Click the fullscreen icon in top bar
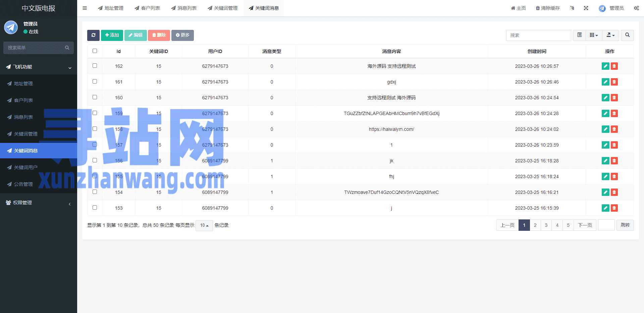The image size is (644, 313). click(586, 8)
